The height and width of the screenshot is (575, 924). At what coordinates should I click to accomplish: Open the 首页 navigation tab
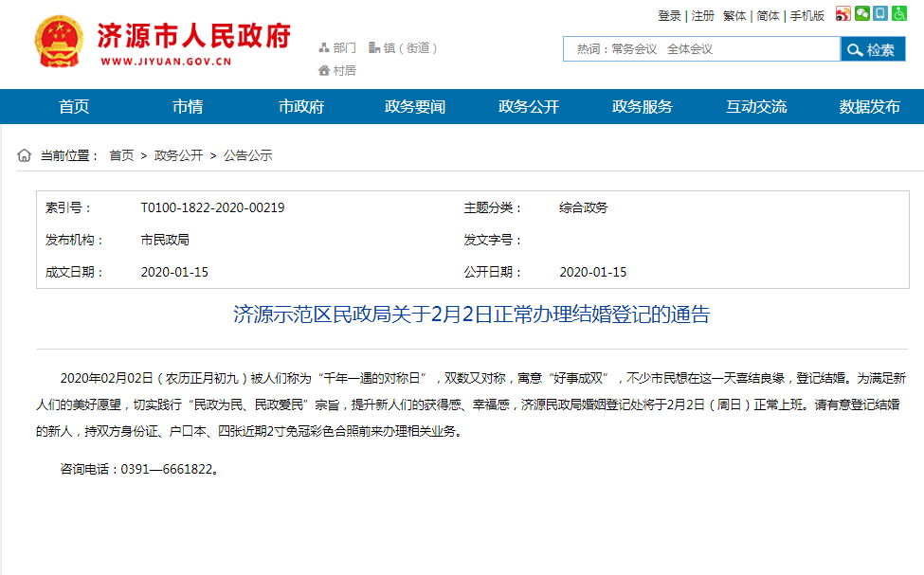(74, 107)
